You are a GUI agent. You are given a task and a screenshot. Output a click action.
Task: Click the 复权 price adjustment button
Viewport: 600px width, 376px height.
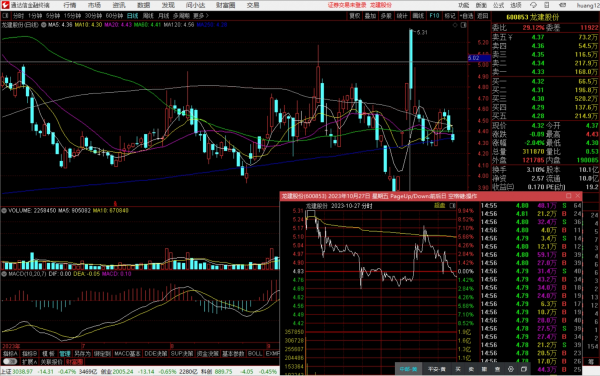pos(354,16)
